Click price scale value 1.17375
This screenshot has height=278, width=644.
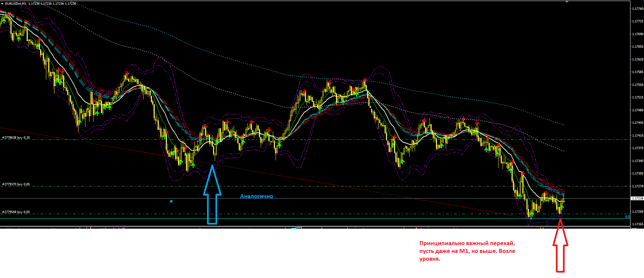point(638,148)
